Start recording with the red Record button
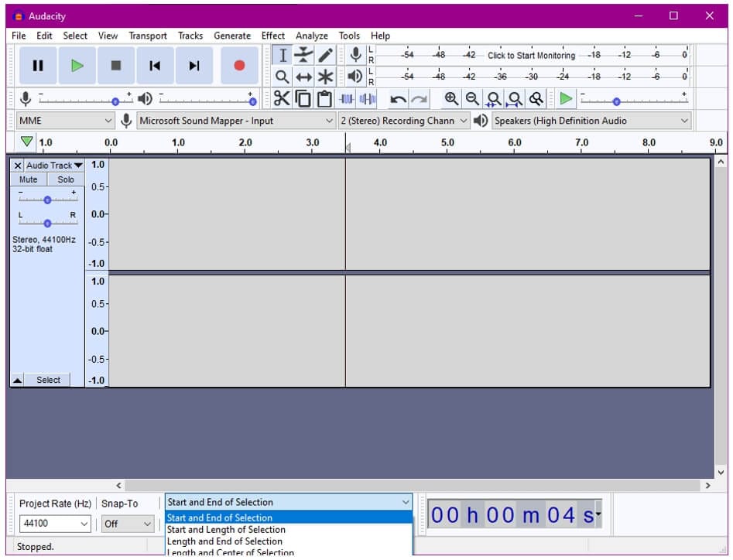 click(x=239, y=66)
